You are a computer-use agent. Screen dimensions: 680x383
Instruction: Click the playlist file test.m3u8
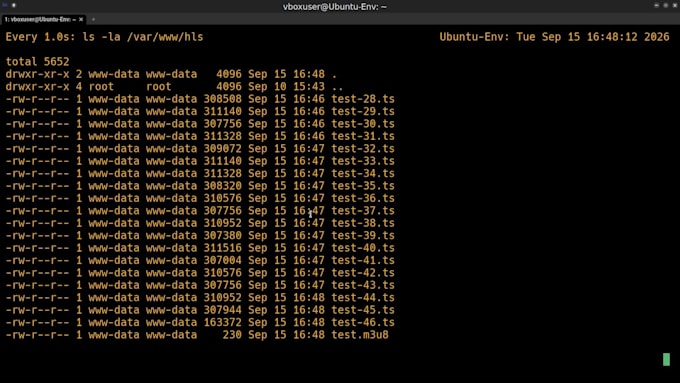[x=360, y=335]
